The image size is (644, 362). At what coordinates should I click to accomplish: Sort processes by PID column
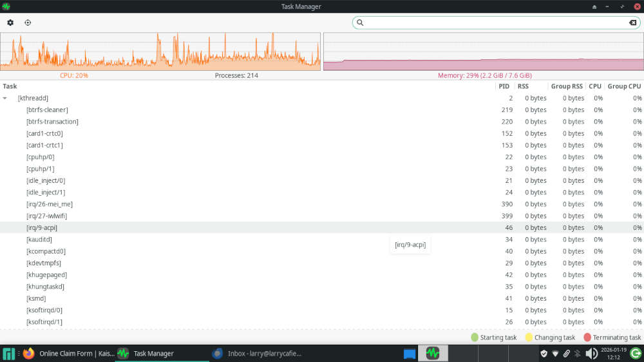(x=504, y=86)
